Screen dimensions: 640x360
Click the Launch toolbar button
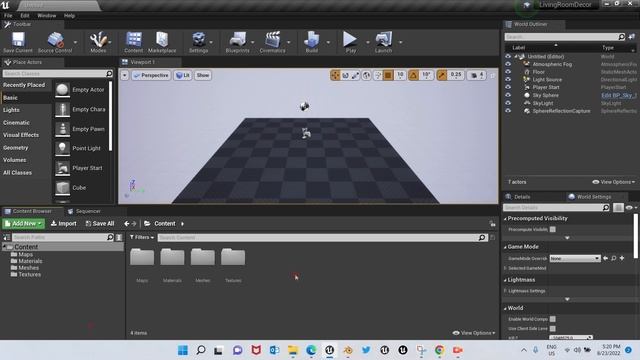[383, 42]
